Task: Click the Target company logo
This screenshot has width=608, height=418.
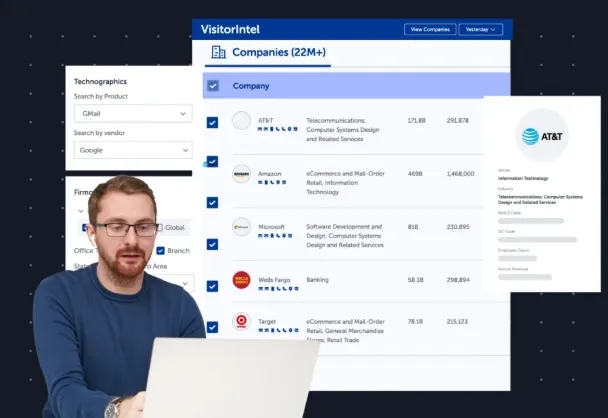Action: point(241,321)
